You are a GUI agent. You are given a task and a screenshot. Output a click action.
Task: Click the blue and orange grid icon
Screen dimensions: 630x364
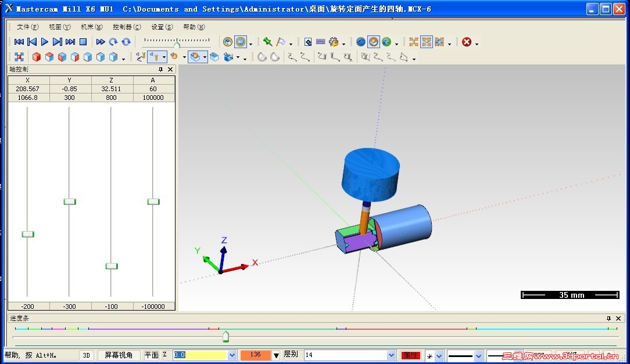[439, 42]
